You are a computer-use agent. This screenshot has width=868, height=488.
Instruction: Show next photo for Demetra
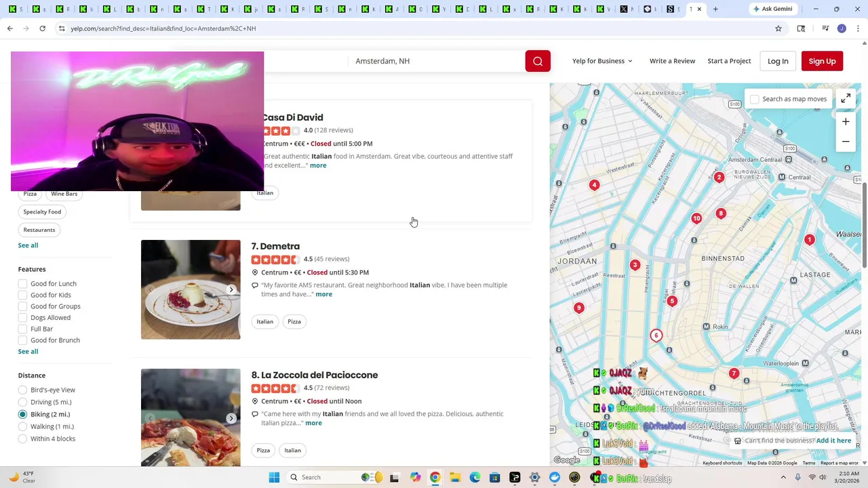click(x=231, y=289)
